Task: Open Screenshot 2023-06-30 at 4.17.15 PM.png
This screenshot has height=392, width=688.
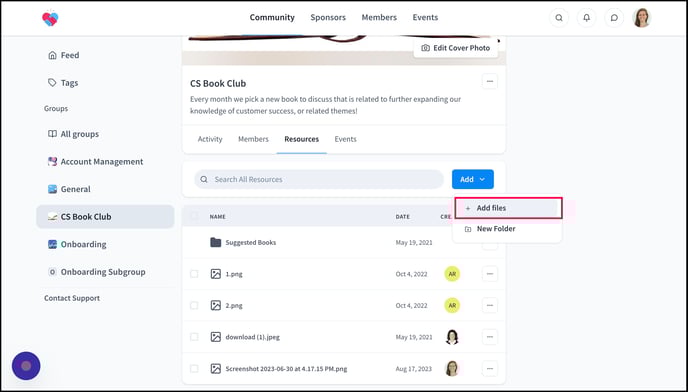Action: (286, 369)
